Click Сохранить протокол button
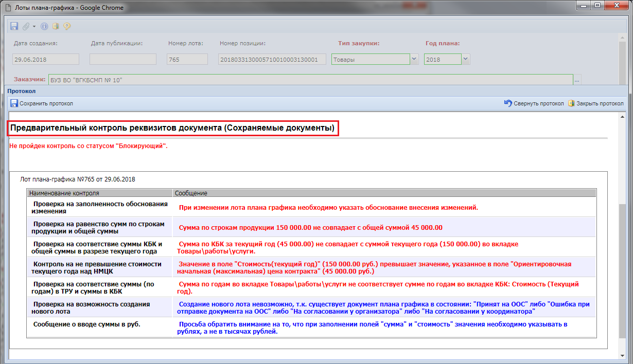This screenshot has width=633, height=364. [42, 103]
